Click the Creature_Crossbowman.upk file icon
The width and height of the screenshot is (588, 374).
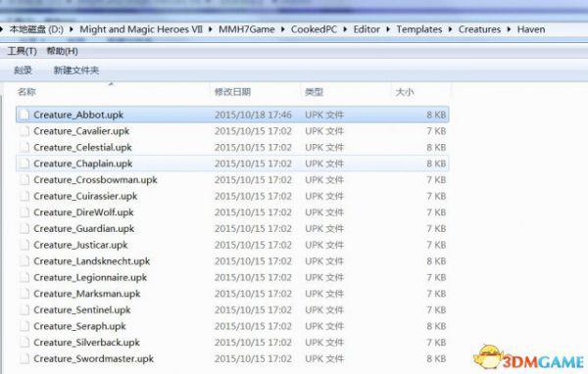(24, 180)
